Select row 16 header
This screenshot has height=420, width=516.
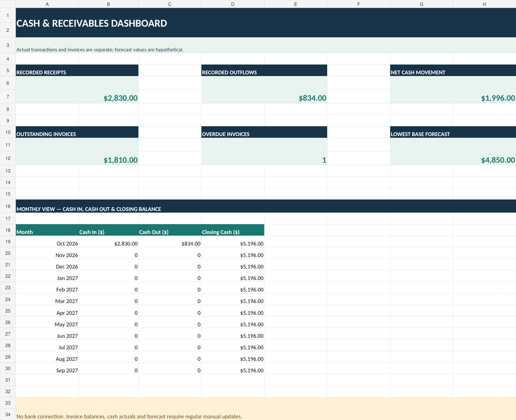coord(8,206)
